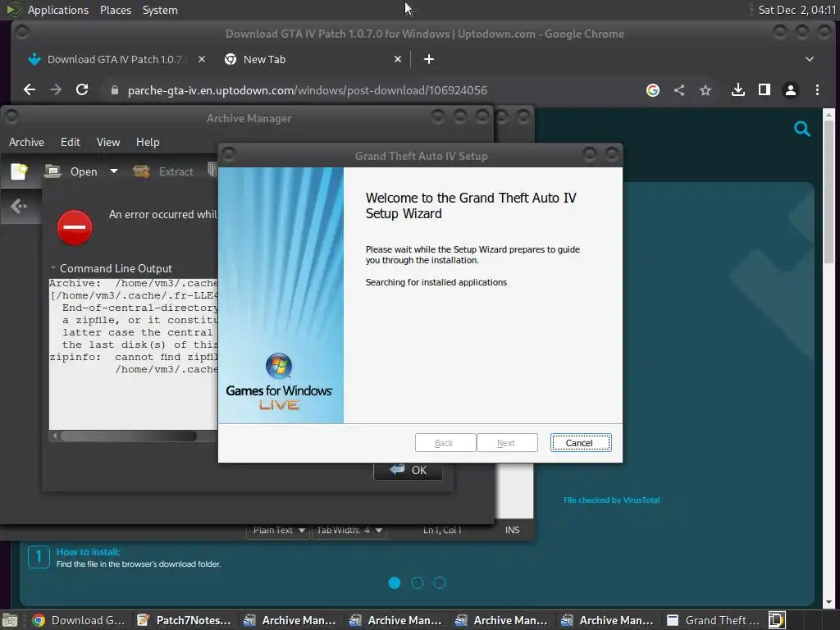Click clock Sat Dec 2, 04:11
Image resolution: width=840 pixels, height=630 pixels.
coord(797,10)
